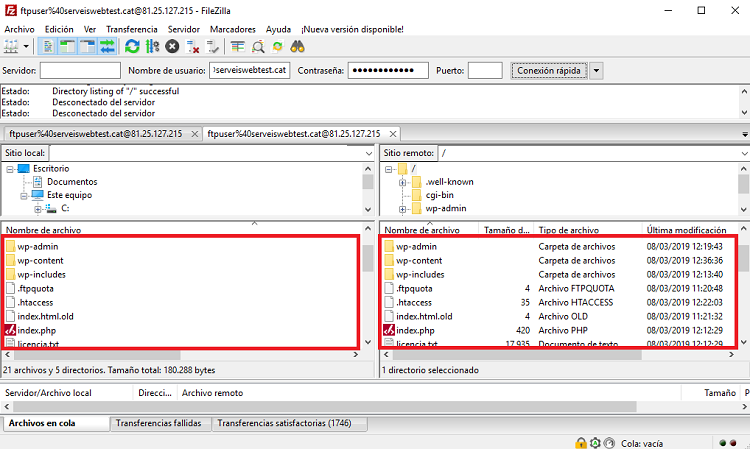The width and height of the screenshot is (750, 449).
Task: Sort remote list by Tipo de archivo
Action: coord(568,230)
